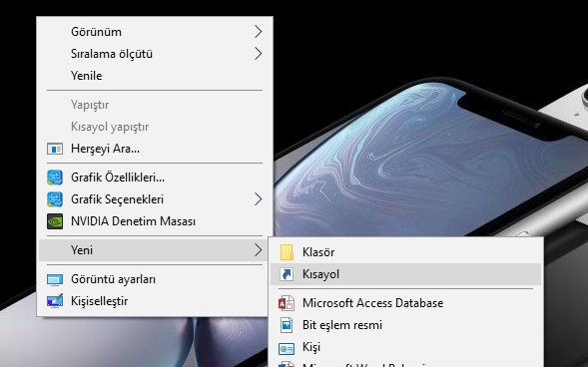This screenshot has width=588, height=367.
Task: Click the Bit eşlem resmi icon
Action: pos(287,325)
